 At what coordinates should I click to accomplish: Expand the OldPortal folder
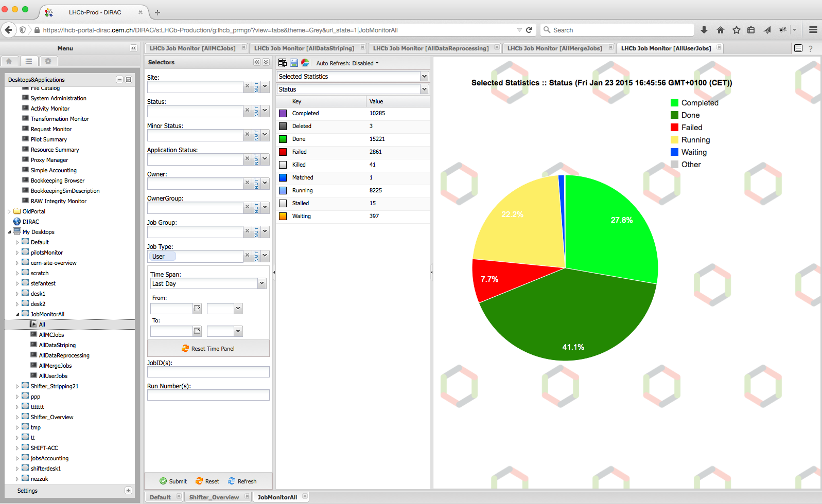tap(9, 211)
